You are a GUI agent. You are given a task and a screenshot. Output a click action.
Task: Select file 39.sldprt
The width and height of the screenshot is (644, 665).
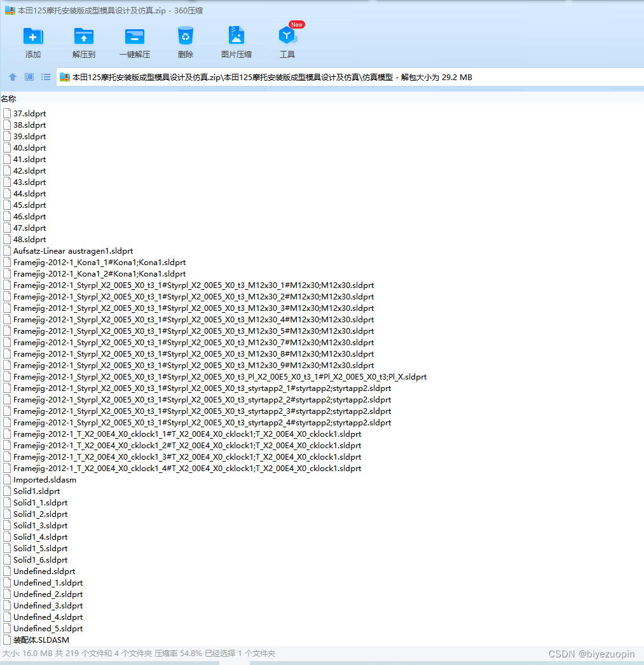click(29, 137)
